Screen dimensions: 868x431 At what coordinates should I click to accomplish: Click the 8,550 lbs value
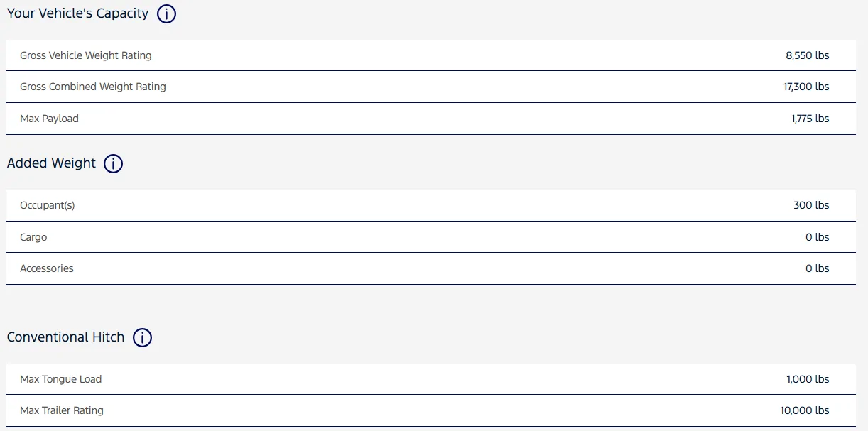(808, 55)
